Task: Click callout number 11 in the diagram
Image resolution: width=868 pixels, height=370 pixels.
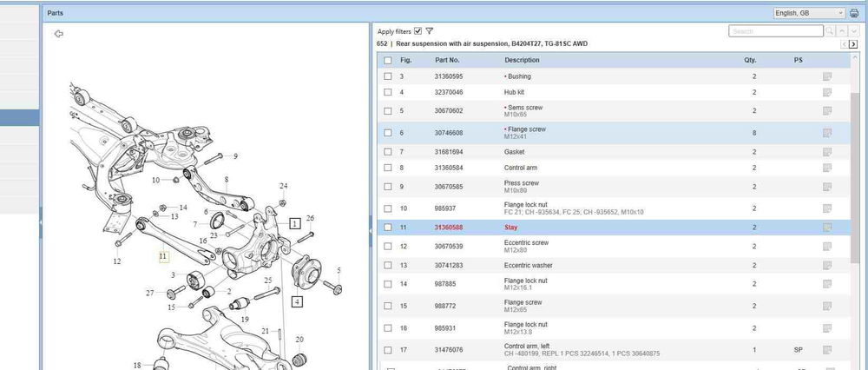Action: (x=162, y=256)
